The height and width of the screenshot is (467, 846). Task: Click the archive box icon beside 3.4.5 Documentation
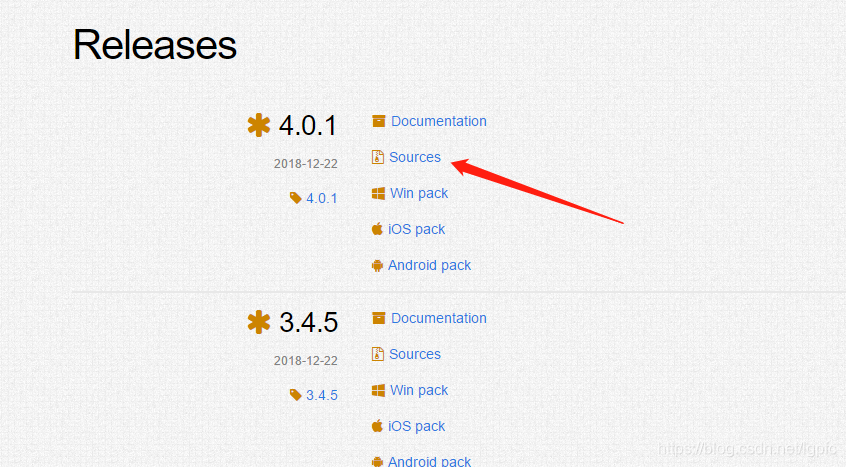click(379, 318)
